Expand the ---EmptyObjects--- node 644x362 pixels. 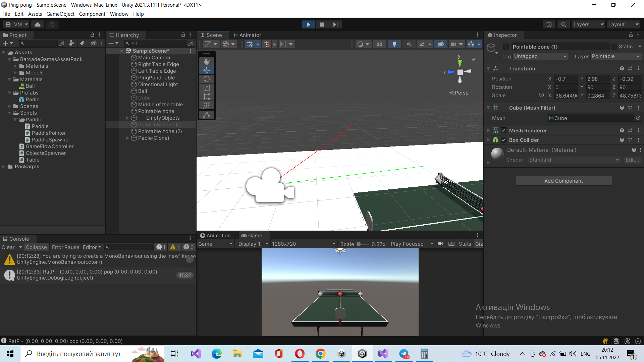[127, 118]
